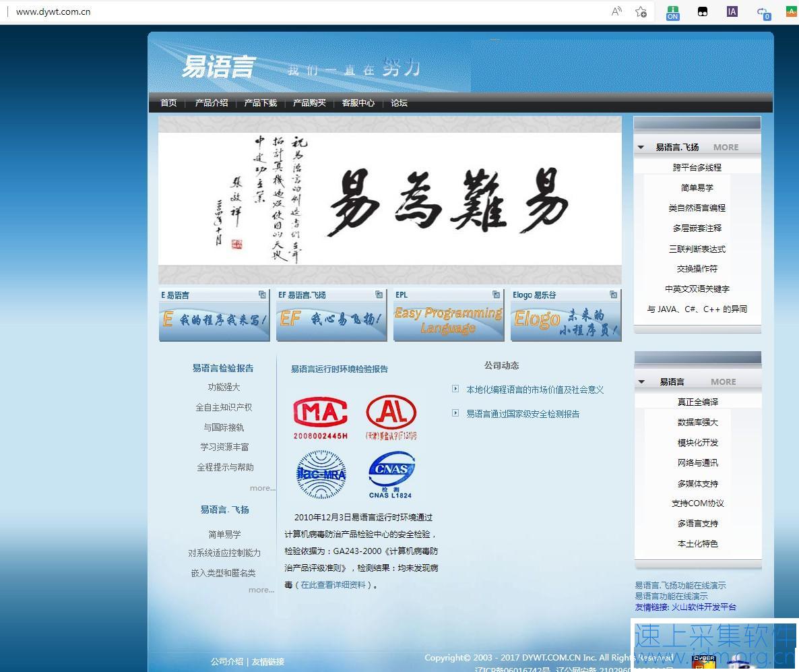Click the popup icon on EPL card
The height and width of the screenshot is (672, 799).
click(496, 294)
